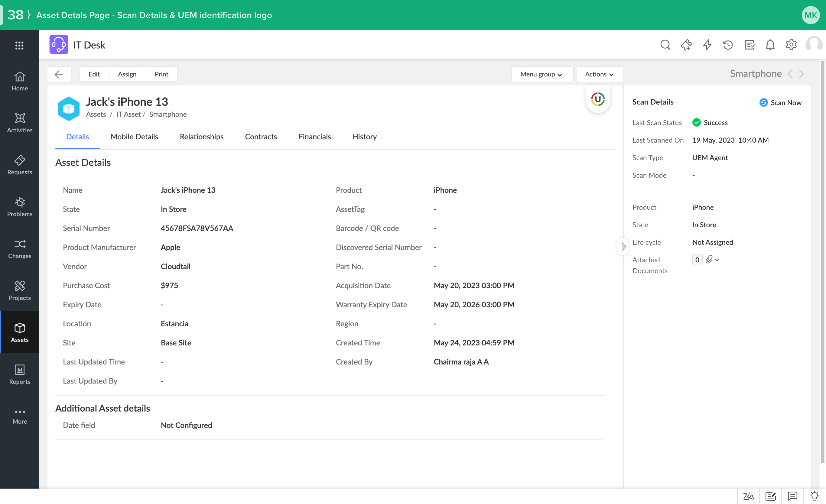Viewport: 826px width, 504px height.
Task: Open Projects module in sidebar
Action: (19, 291)
